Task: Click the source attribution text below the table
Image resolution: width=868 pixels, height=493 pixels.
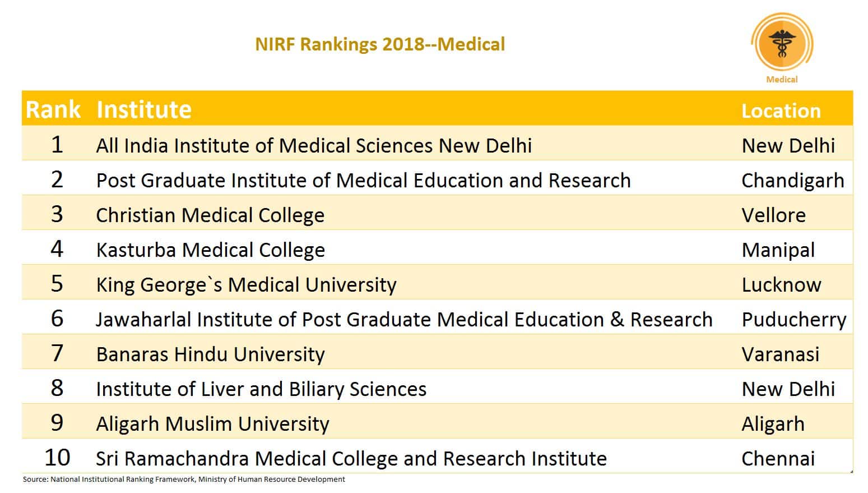Action: [x=184, y=480]
